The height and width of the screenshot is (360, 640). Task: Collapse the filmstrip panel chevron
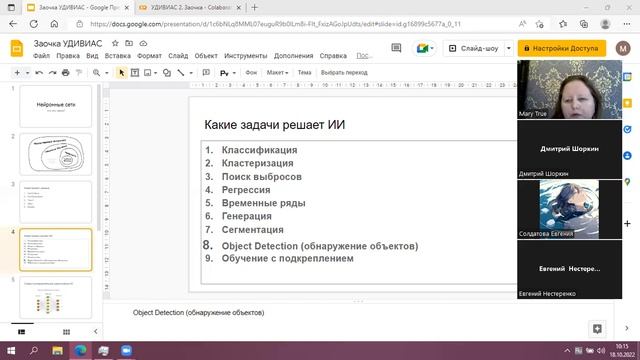[x=96, y=331]
